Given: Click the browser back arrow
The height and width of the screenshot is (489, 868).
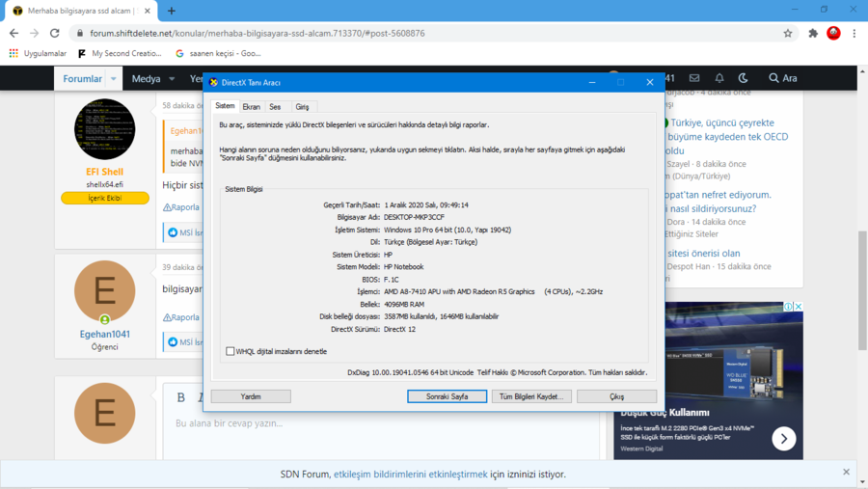Looking at the screenshot, I should pos(14,33).
